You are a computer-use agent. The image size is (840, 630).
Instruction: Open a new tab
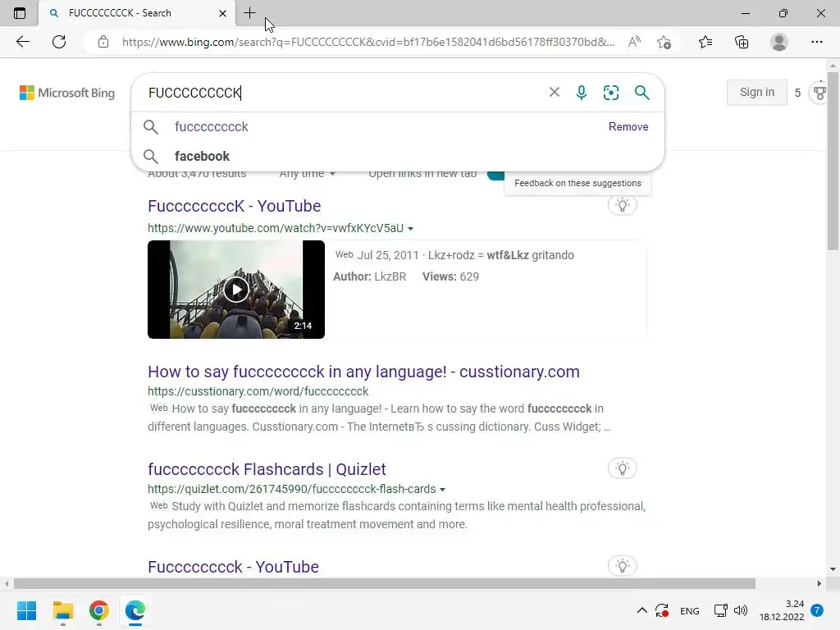point(249,13)
